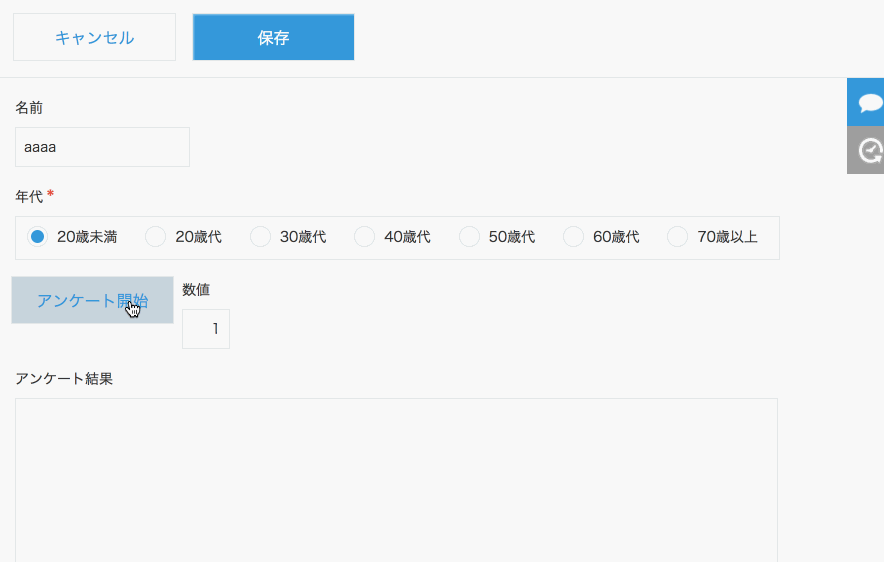Click the キャンセル button

[x=94, y=38]
